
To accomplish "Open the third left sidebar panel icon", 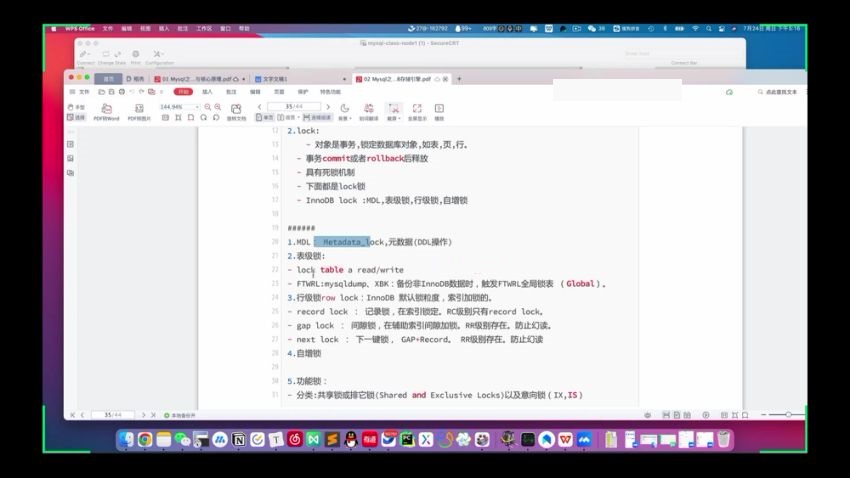I will point(70,173).
